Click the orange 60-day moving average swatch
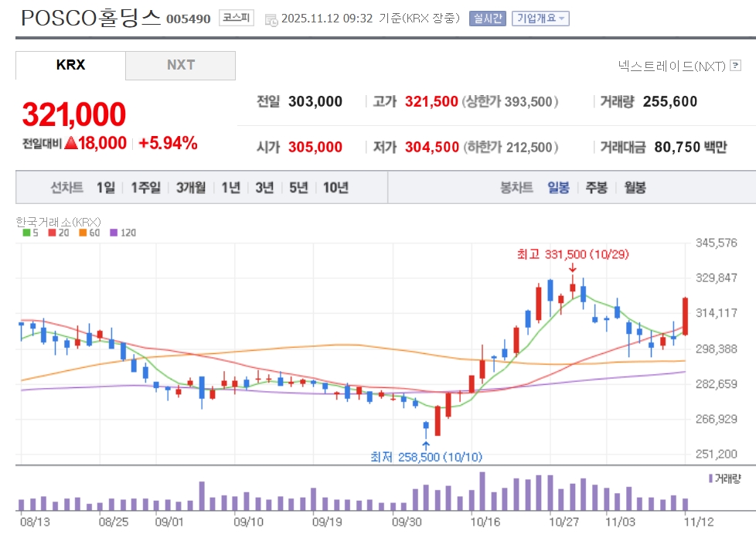Viewport: 756px width, 541px height. [83, 233]
